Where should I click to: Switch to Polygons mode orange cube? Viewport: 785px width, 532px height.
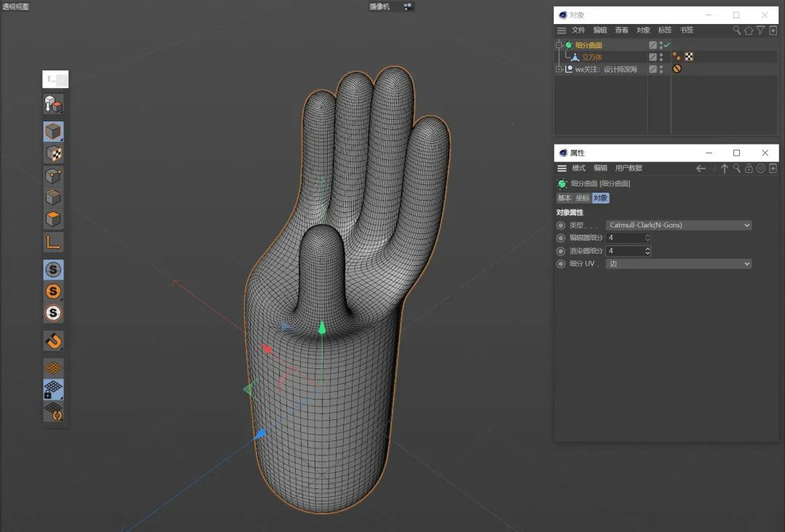pos(54,219)
